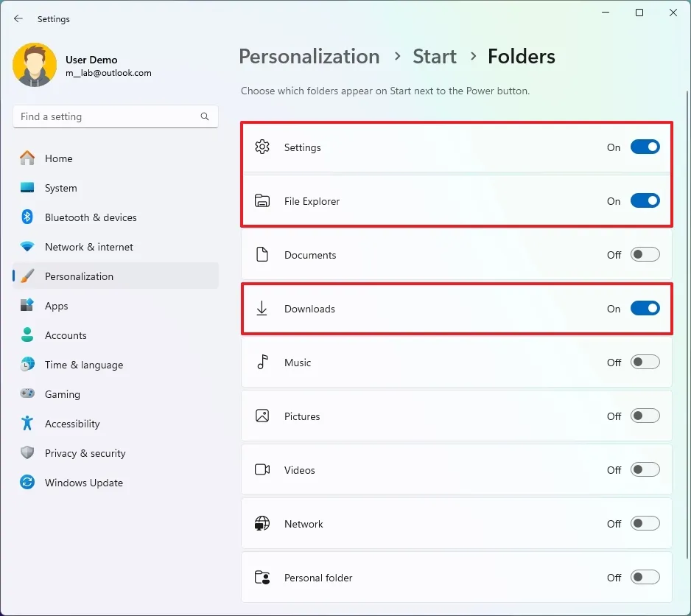Open the System category

(60, 188)
